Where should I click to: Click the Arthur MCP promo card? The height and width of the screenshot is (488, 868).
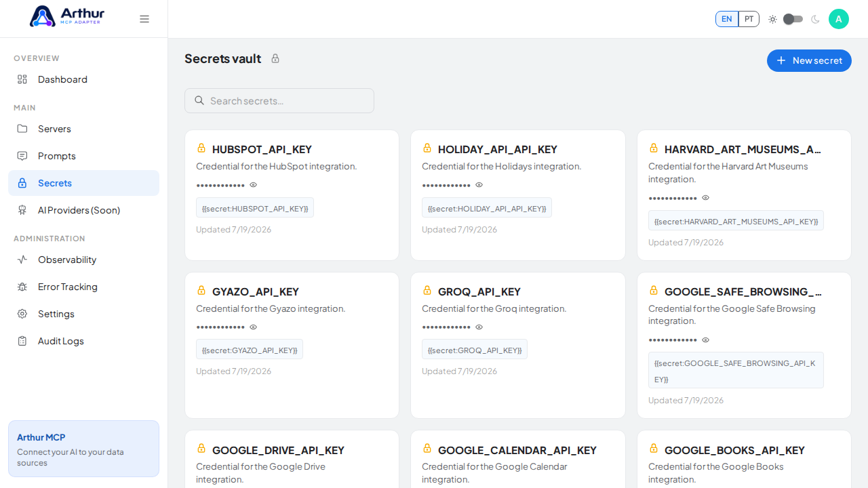[83, 449]
